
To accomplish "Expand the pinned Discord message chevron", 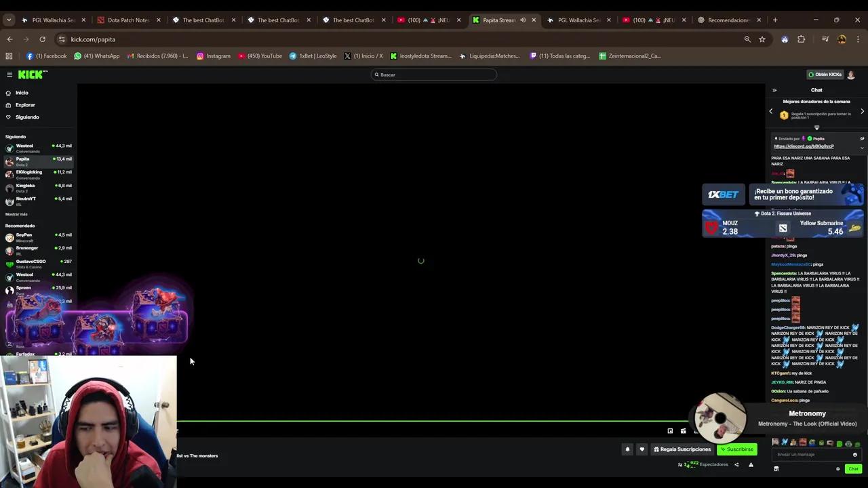I will tap(862, 147).
